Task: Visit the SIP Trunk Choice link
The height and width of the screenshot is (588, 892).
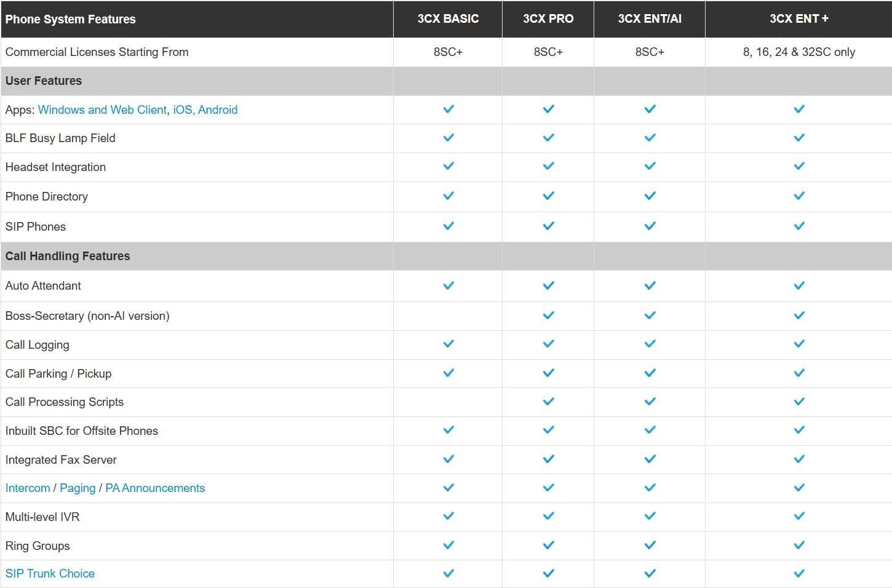Action: pos(50,573)
